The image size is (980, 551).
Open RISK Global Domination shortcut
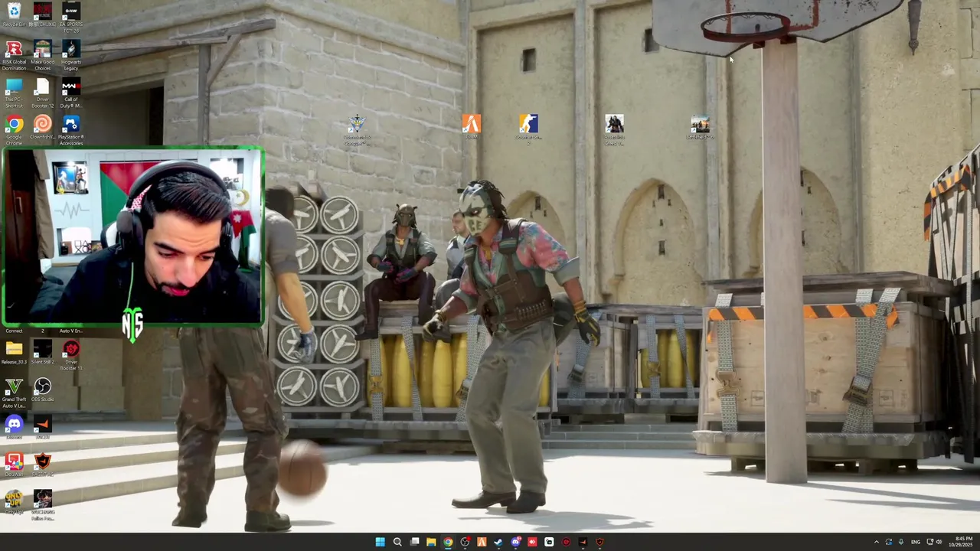pyautogui.click(x=14, y=55)
